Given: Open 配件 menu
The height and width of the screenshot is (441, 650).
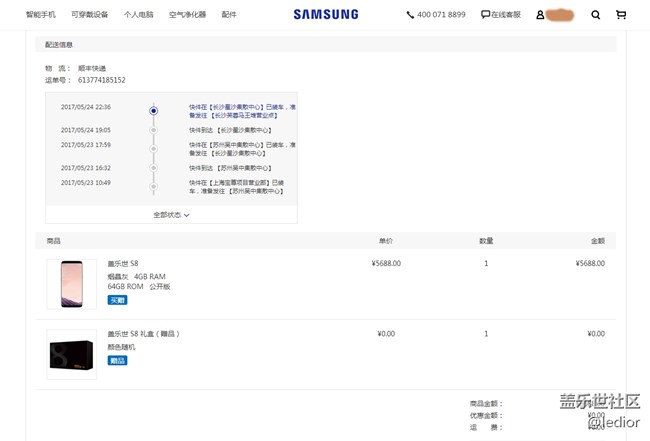Looking at the screenshot, I should (229, 15).
